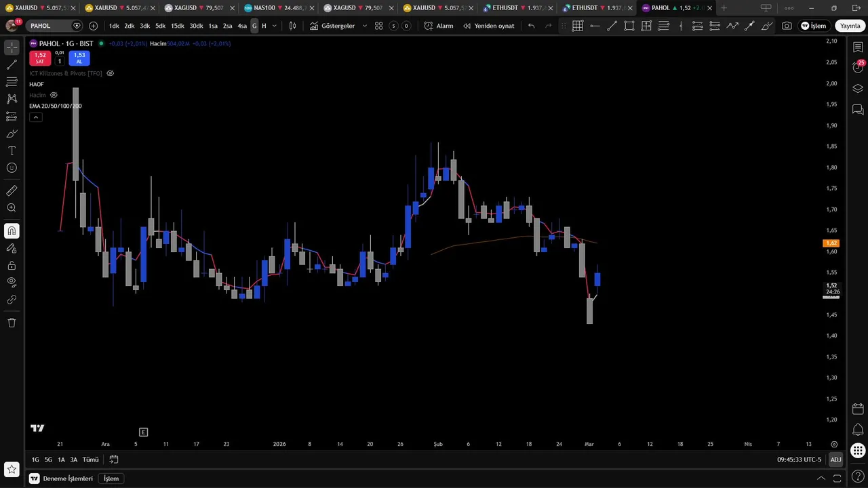Toggle Magnet mode on the chart
868x488 pixels.
click(x=12, y=231)
